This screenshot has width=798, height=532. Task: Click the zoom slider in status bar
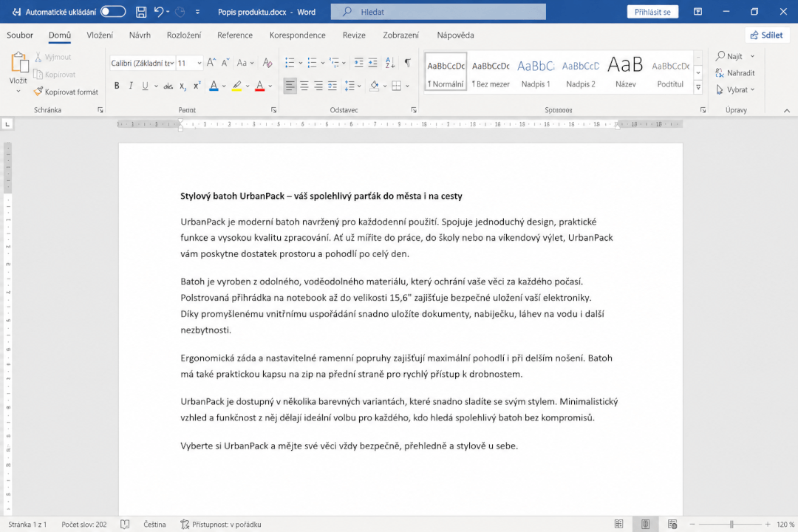[731, 525]
